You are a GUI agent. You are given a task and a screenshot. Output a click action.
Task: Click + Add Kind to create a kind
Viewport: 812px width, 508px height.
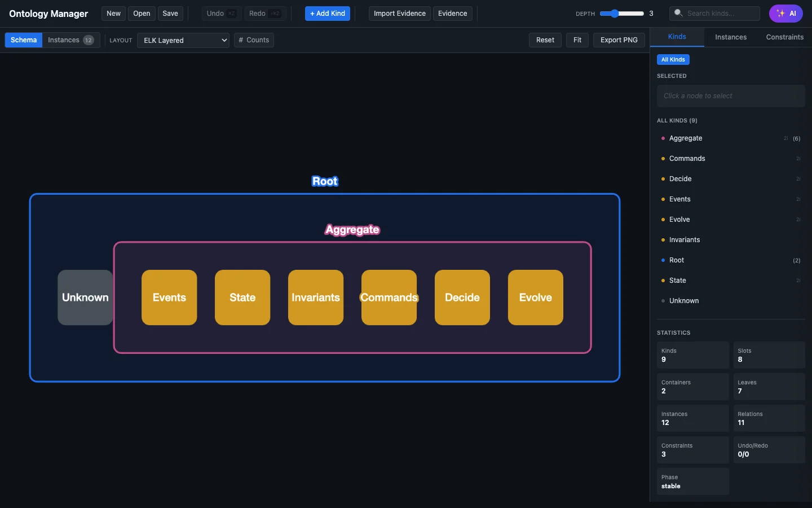tap(327, 14)
